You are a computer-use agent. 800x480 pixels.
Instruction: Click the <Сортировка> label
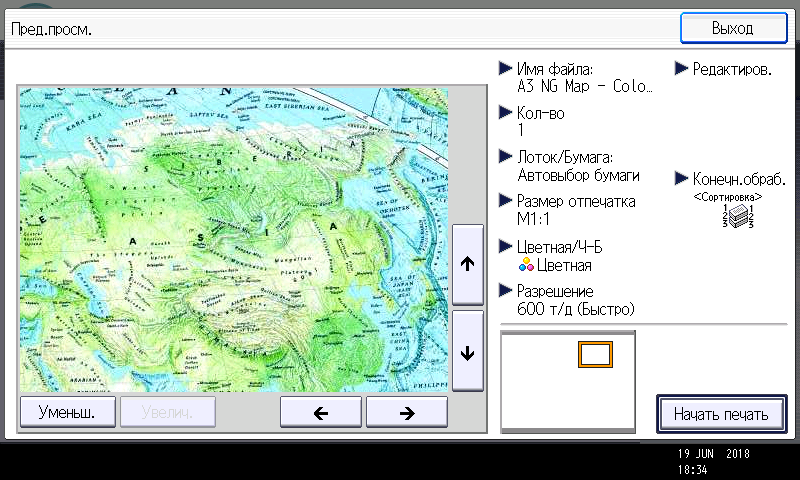(728, 197)
